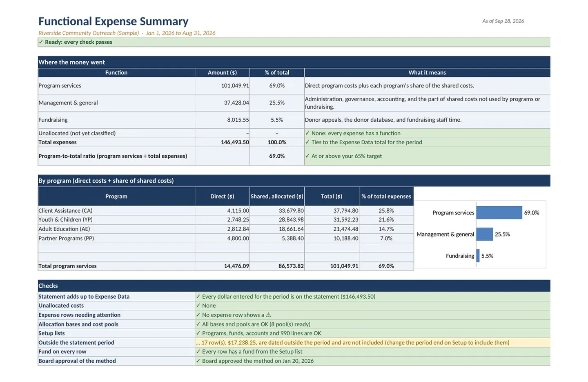
Task: Click the total direct cost 14,476.09
Action: pyautogui.click(x=236, y=266)
